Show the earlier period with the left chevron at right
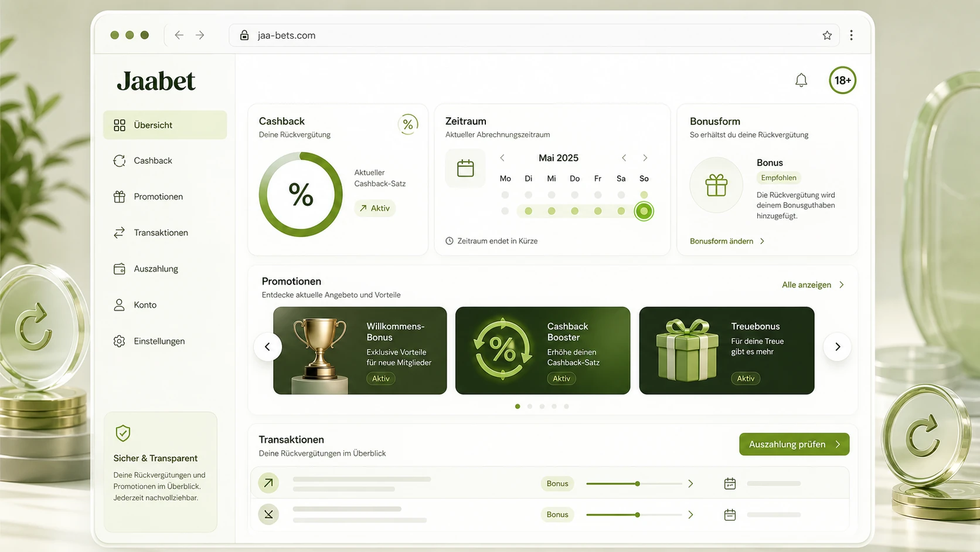 coord(624,158)
